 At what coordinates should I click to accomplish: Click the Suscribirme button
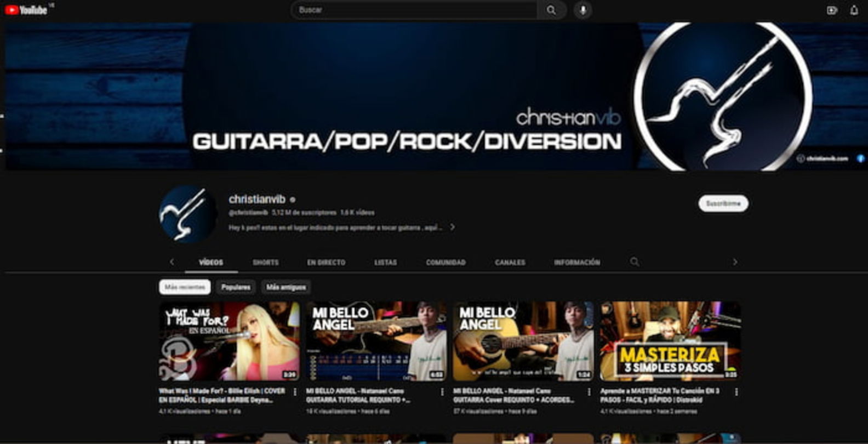[723, 203]
